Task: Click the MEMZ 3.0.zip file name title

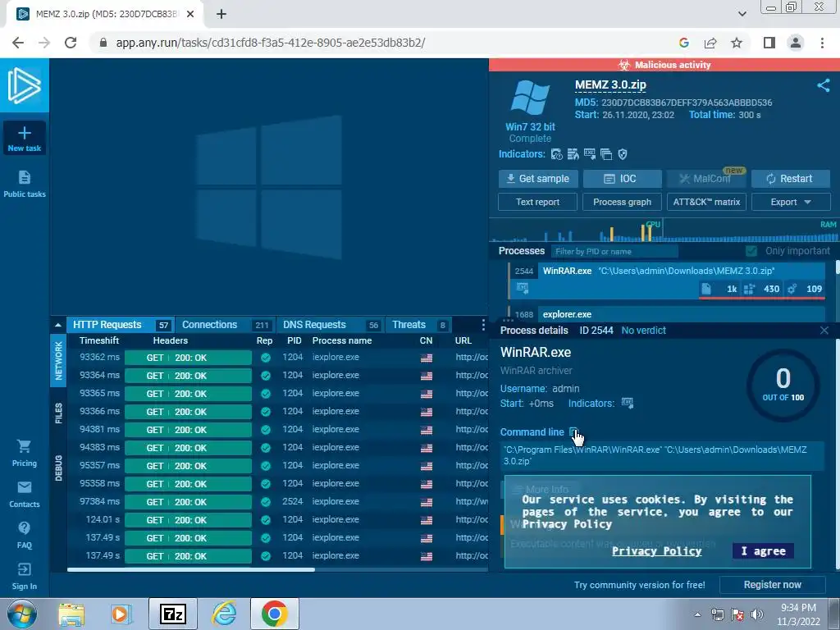Action: point(610,84)
